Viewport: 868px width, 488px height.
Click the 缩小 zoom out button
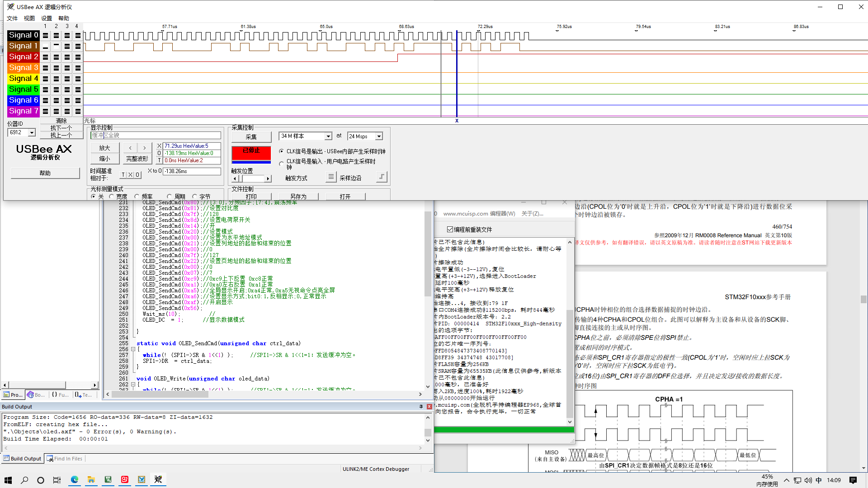pyautogui.click(x=104, y=159)
